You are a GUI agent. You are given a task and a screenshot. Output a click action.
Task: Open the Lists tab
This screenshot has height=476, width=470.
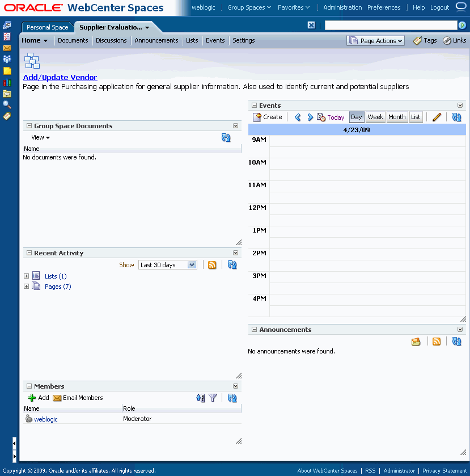coord(192,40)
